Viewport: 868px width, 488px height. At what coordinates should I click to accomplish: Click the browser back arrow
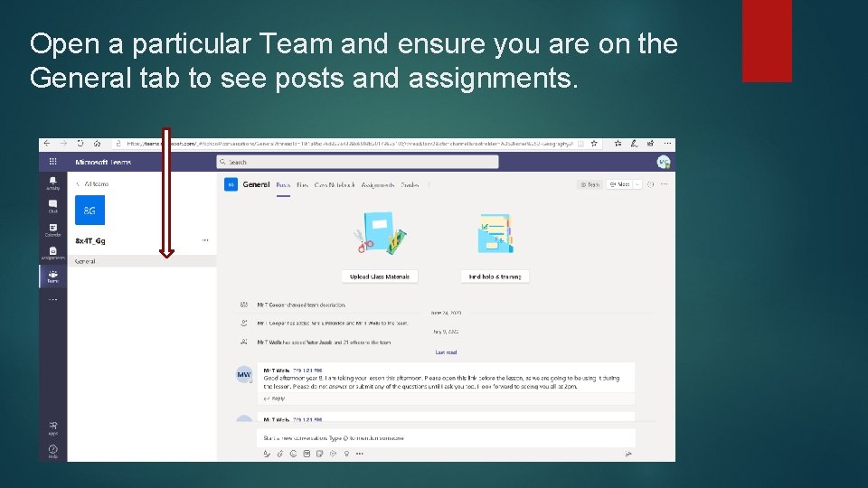[47, 144]
